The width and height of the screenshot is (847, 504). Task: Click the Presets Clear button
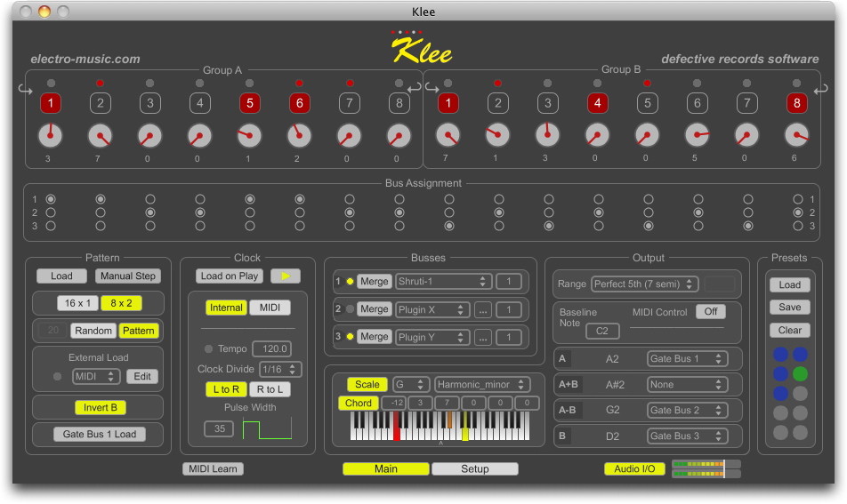tap(789, 330)
